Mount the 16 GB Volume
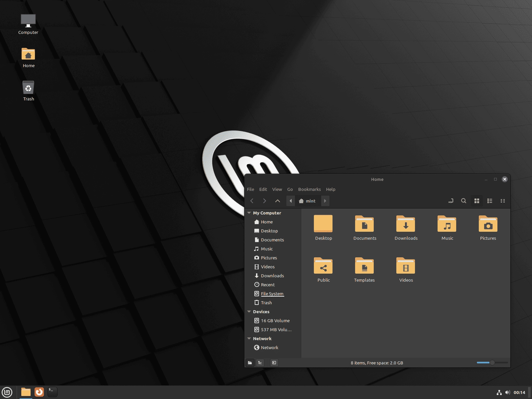The image size is (532, 399). coord(273,321)
